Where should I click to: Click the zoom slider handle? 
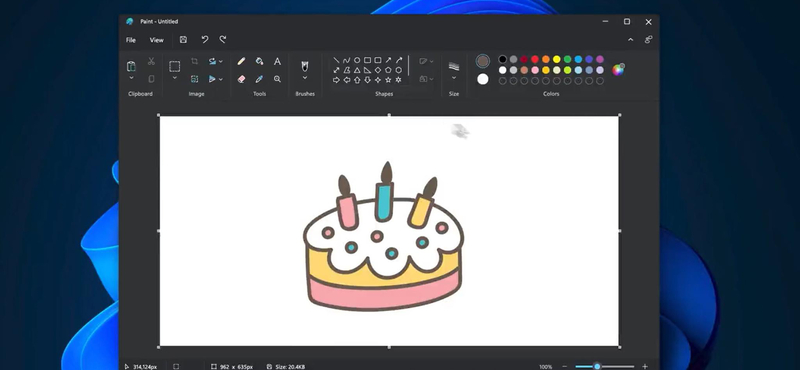[597, 366]
